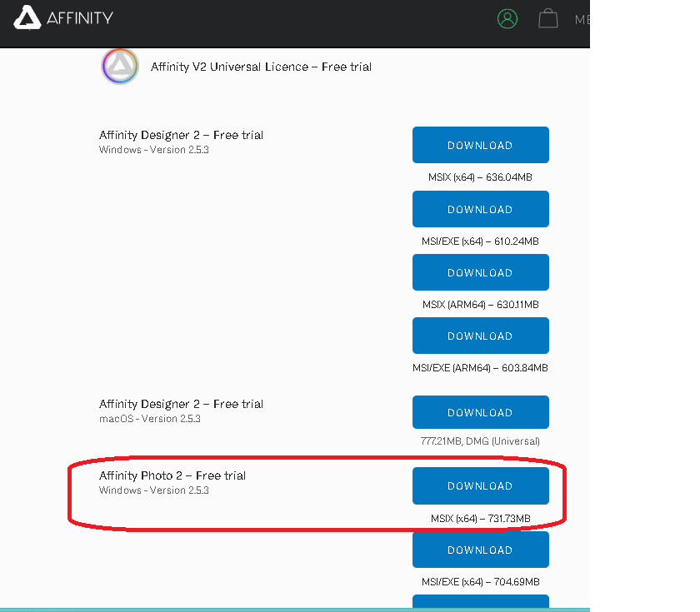The height and width of the screenshot is (612, 700).
Task: Open the user account profile icon
Action: (x=507, y=18)
